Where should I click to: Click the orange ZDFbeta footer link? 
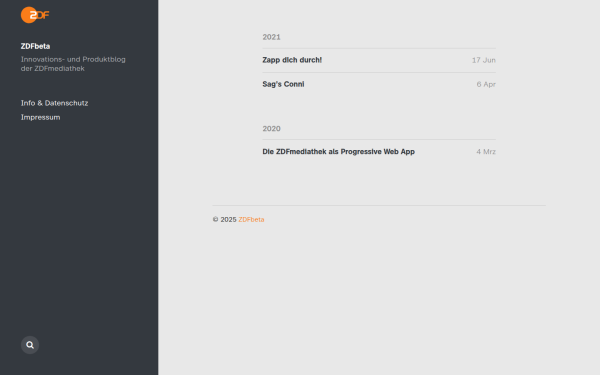click(x=251, y=220)
